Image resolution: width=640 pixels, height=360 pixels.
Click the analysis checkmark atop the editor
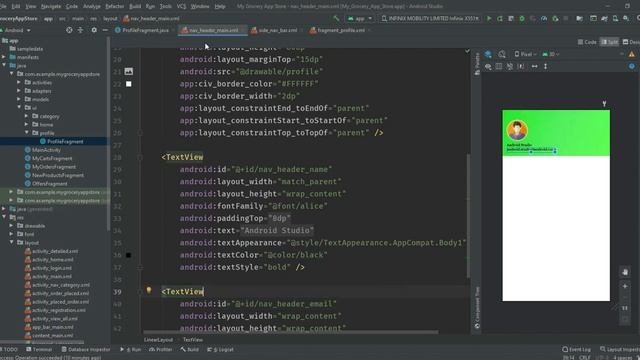467,51
